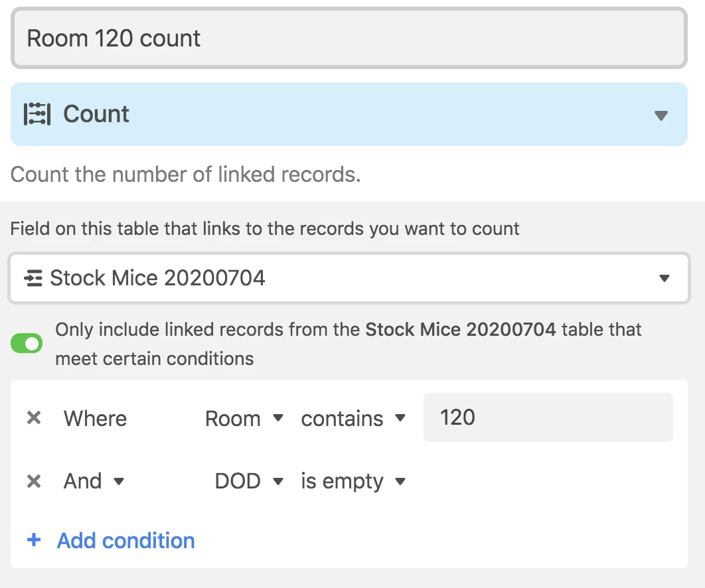Open the Stock Mice 20200704 dropdown arrow

point(664,278)
